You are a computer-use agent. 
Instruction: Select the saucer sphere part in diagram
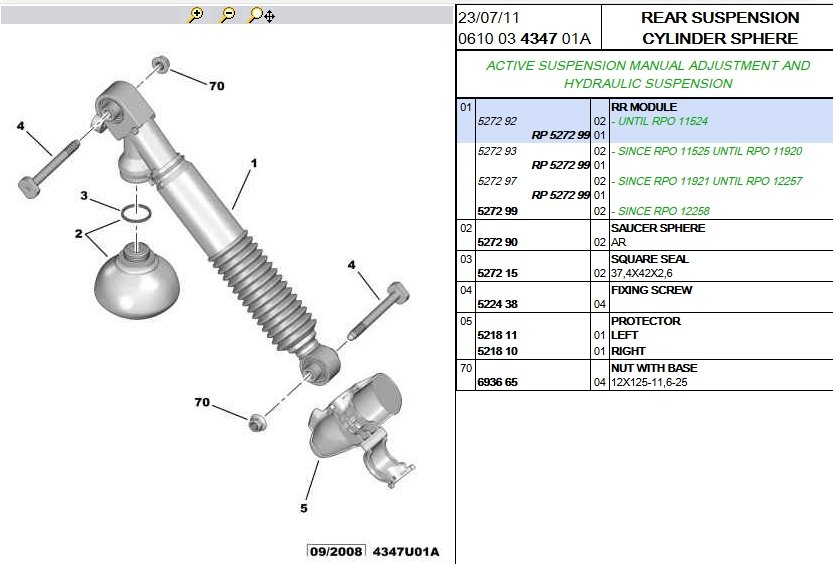click(x=137, y=281)
